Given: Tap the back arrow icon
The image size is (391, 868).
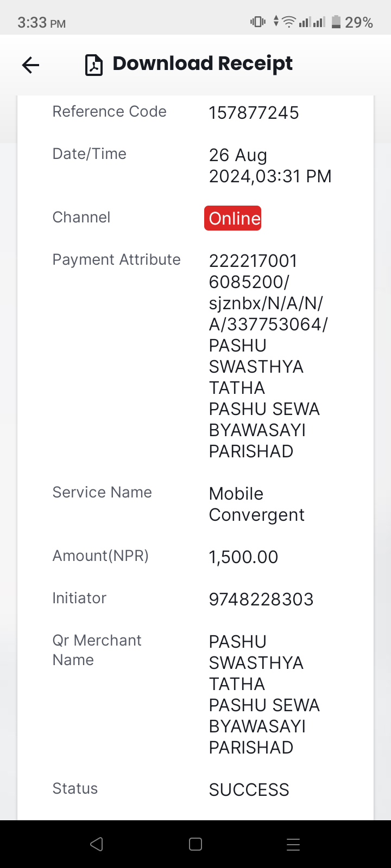Looking at the screenshot, I should [30, 65].
